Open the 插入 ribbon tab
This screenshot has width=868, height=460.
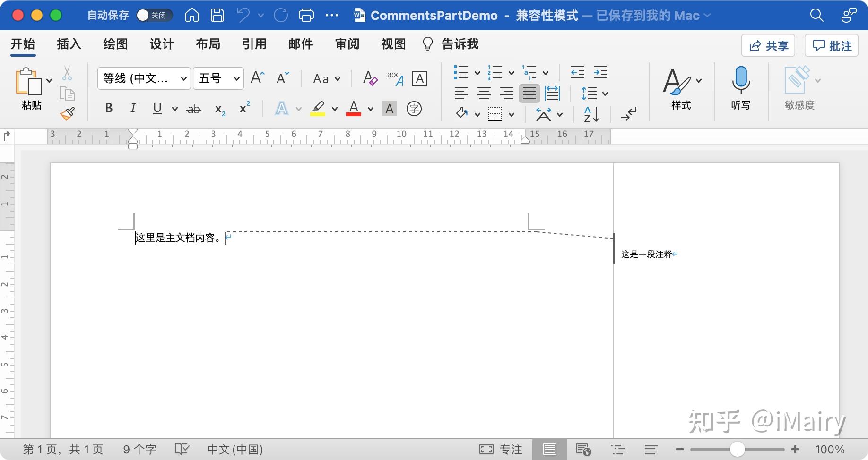pyautogui.click(x=69, y=44)
